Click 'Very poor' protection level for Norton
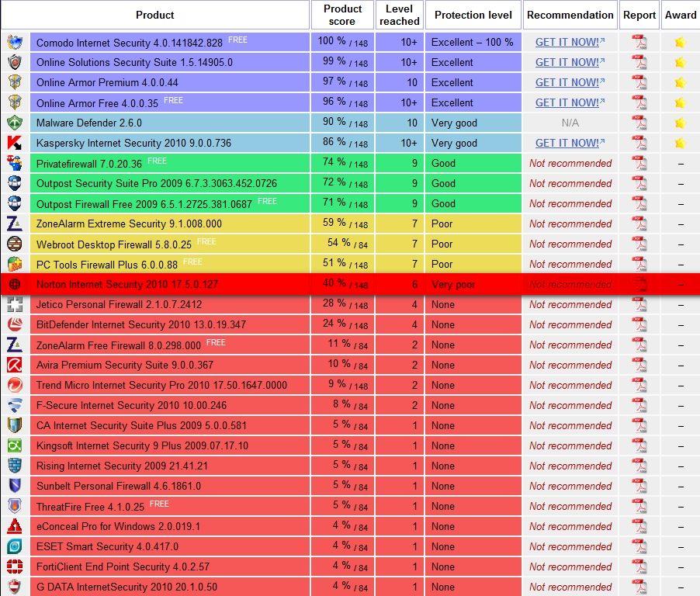The image size is (700, 596). [x=453, y=284]
